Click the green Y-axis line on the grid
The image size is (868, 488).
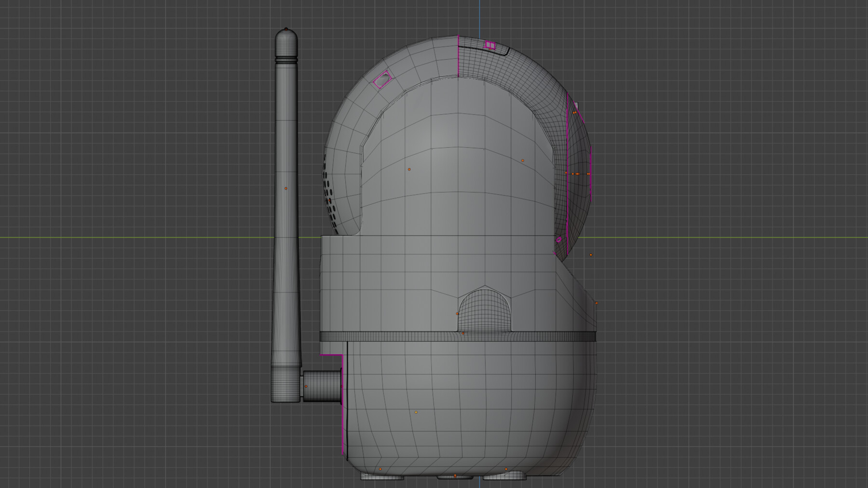pos(145,237)
